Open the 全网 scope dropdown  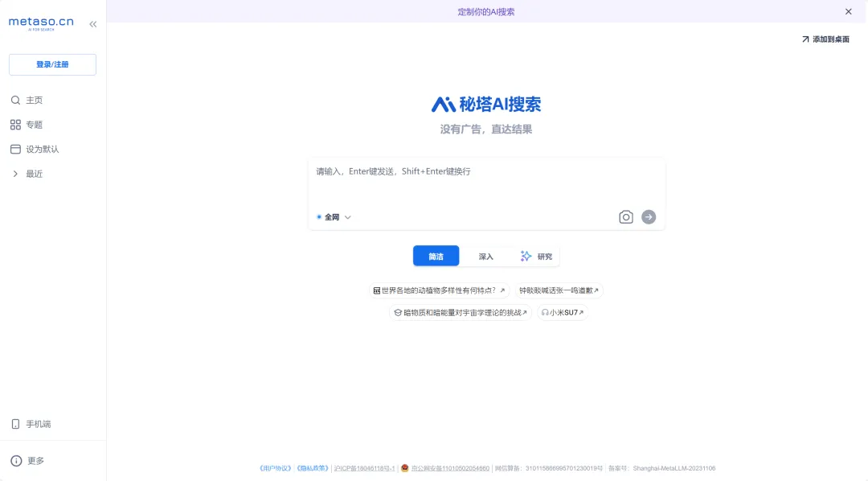pyautogui.click(x=346, y=217)
